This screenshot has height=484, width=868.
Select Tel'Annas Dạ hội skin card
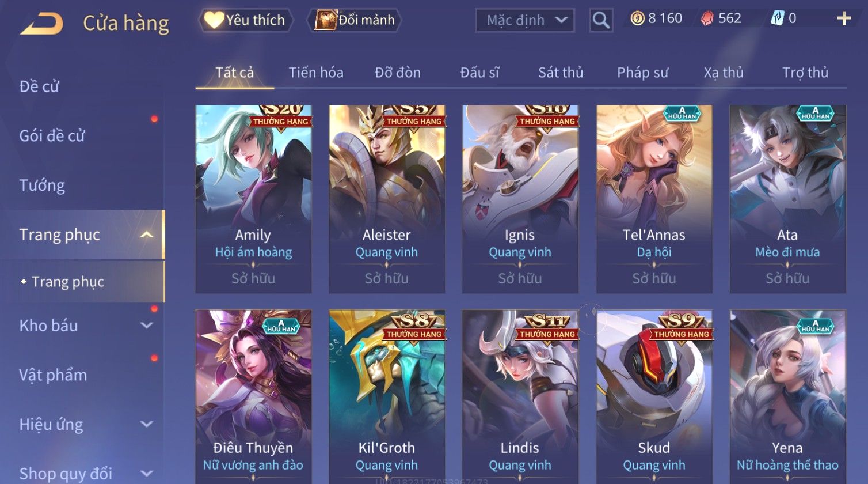(x=654, y=199)
